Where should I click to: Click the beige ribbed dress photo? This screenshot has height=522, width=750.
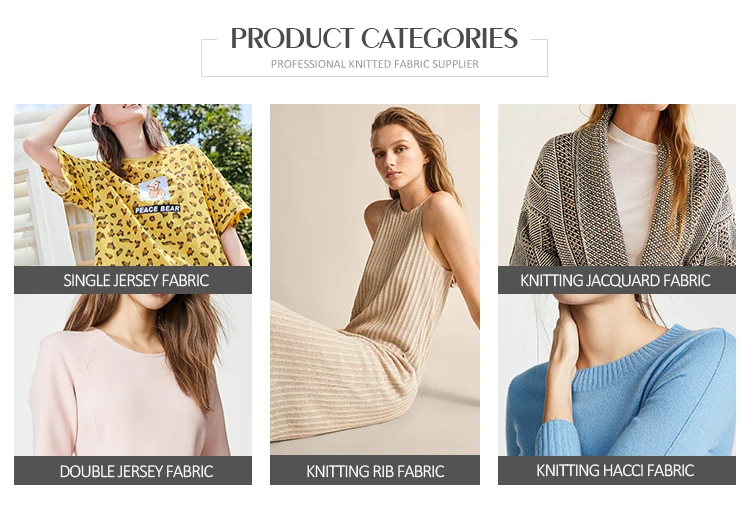coord(375,279)
